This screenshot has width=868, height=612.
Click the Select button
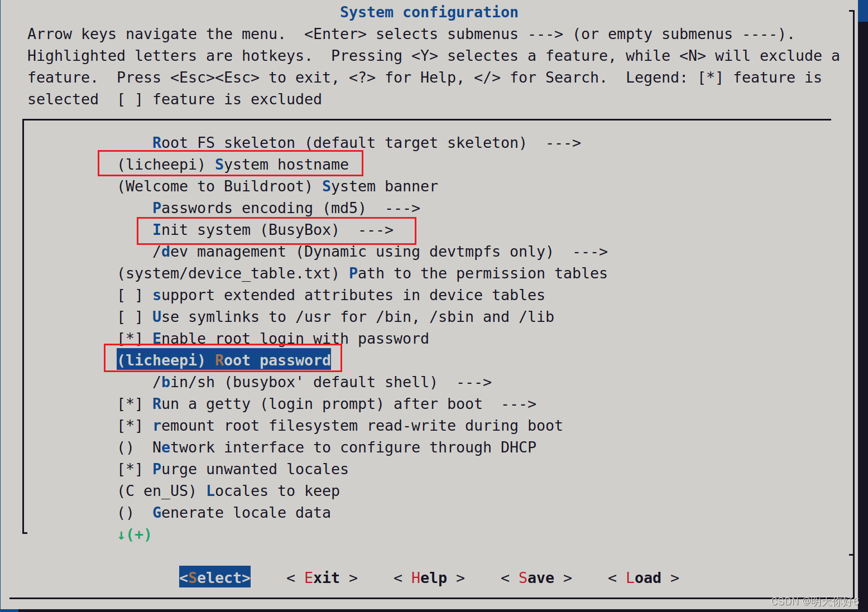214,577
